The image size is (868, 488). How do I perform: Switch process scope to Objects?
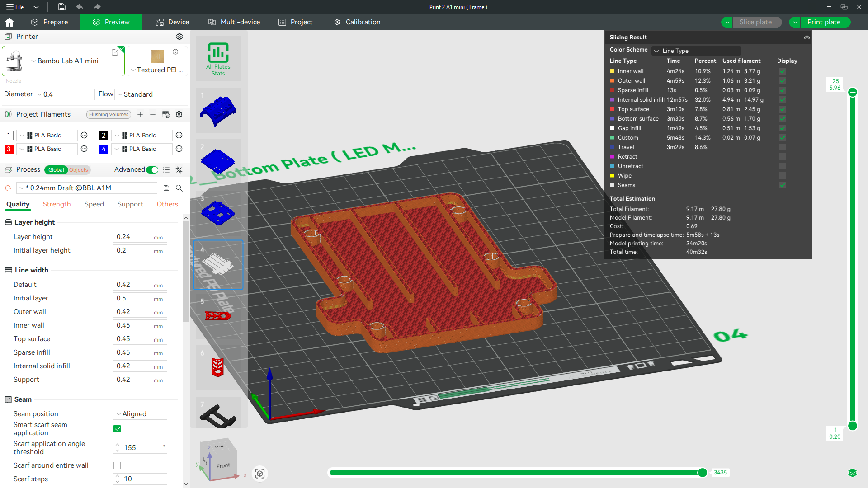point(79,170)
